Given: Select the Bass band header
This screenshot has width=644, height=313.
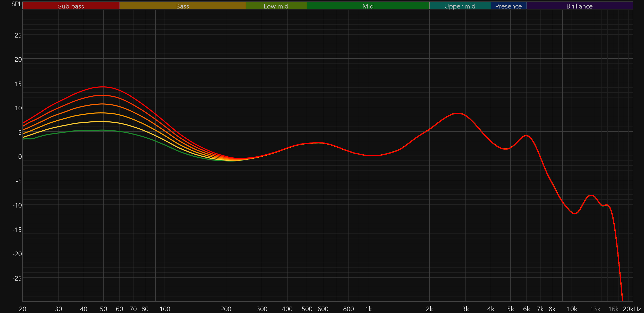Looking at the screenshot, I should (x=182, y=6).
